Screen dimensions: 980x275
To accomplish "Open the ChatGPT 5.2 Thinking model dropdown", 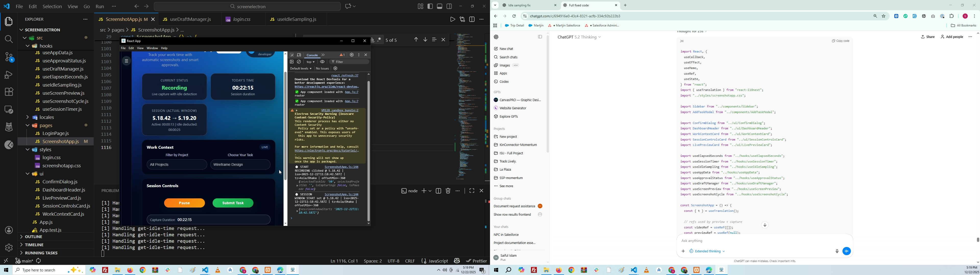I will coord(579,37).
